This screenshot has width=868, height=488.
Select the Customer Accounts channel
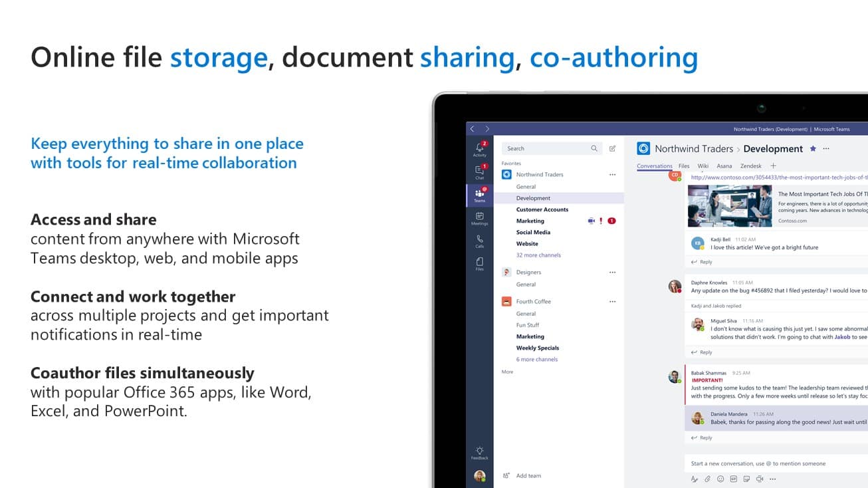pos(542,209)
